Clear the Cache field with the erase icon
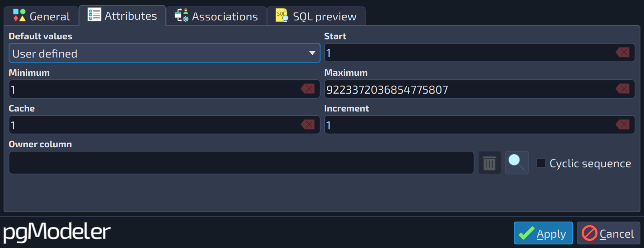 pos(308,124)
